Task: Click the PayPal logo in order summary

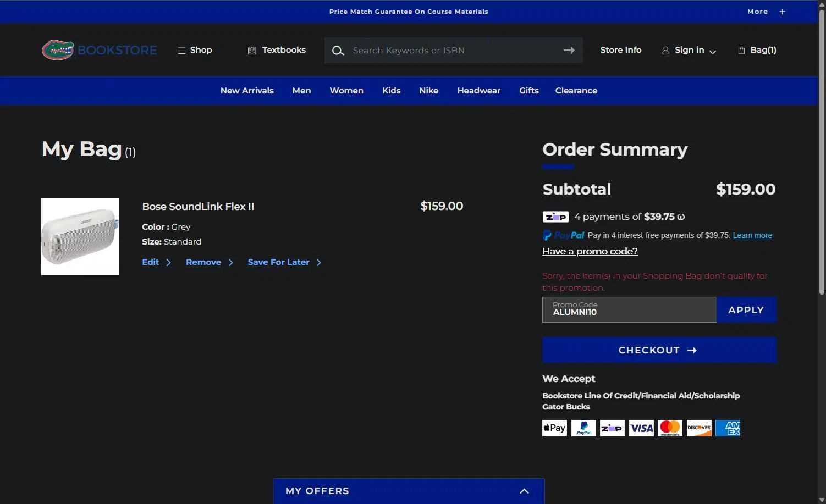Action: (x=564, y=235)
